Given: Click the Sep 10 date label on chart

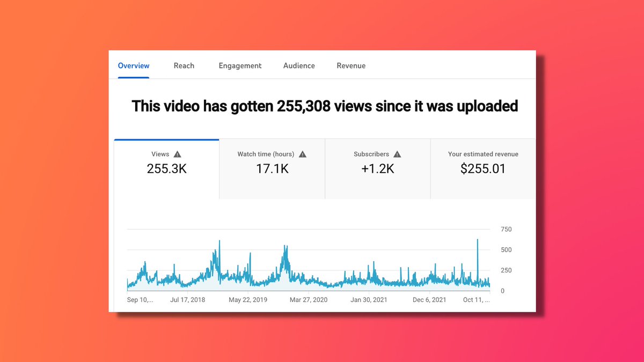Looking at the screenshot, I should coord(140,300).
